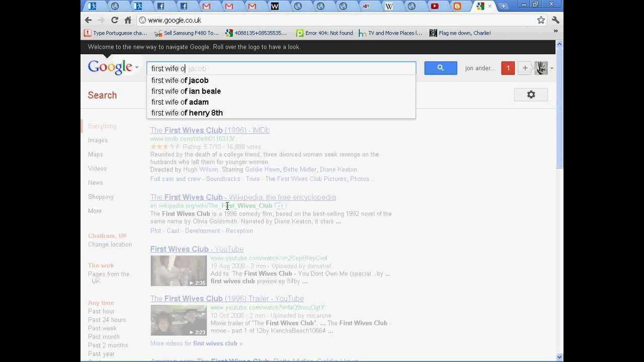Screen dimensions: 644x362
Task: Open 'More videos for first wives club'
Action: coord(196,343)
